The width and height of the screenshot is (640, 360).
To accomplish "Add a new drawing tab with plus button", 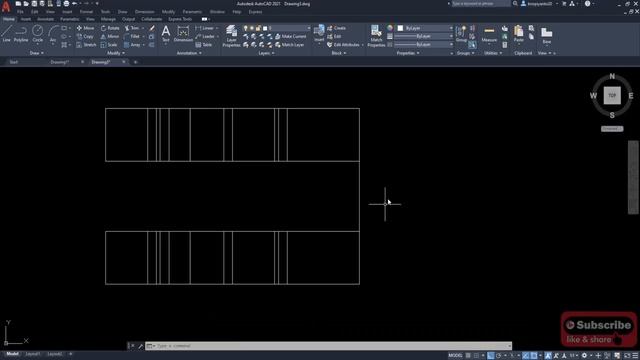I will coord(136,62).
